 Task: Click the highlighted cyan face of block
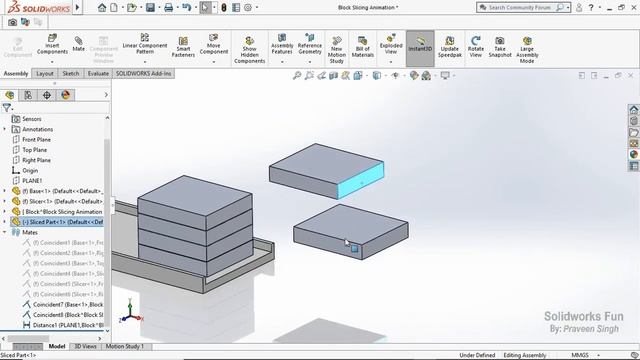click(361, 180)
